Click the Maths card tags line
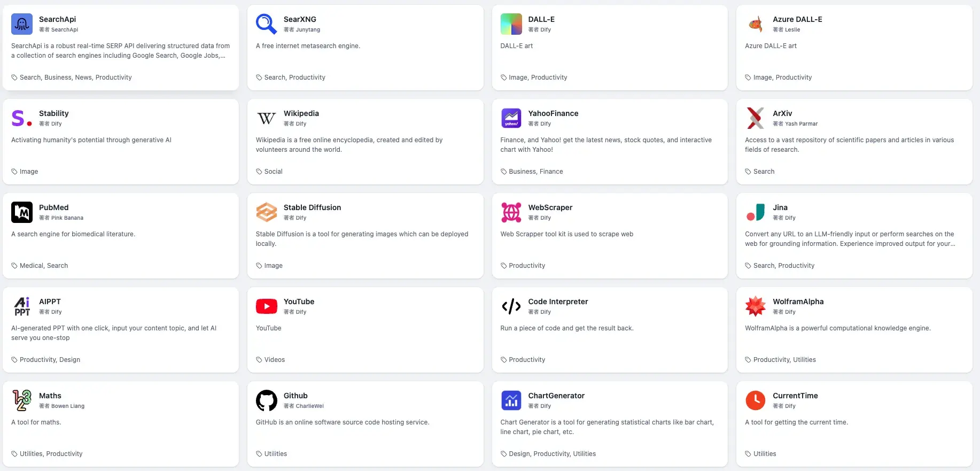Screen dimensions: 980x471 [x=51, y=454]
